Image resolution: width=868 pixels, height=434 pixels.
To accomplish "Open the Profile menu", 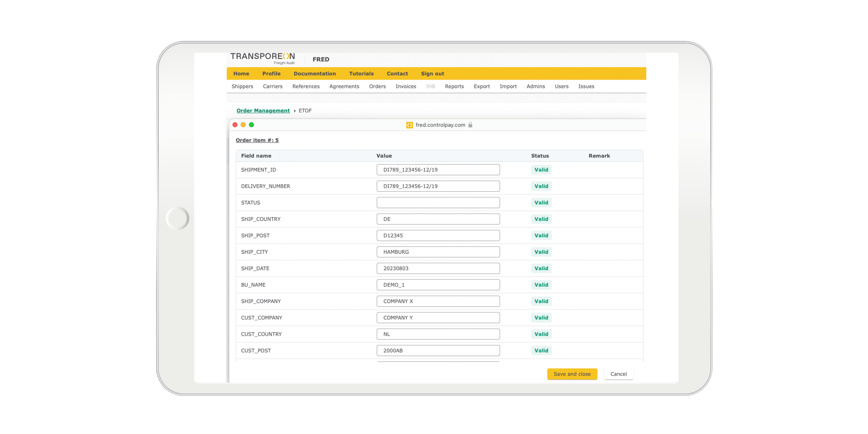I will (271, 73).
